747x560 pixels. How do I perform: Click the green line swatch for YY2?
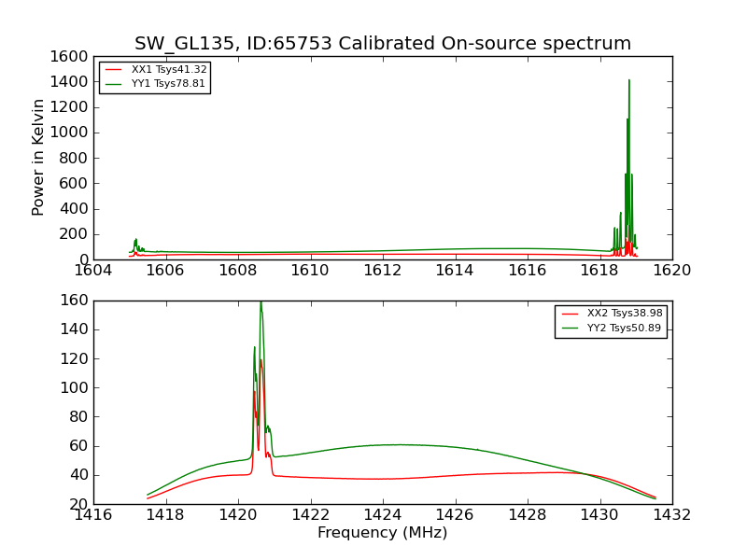[570, 328]
